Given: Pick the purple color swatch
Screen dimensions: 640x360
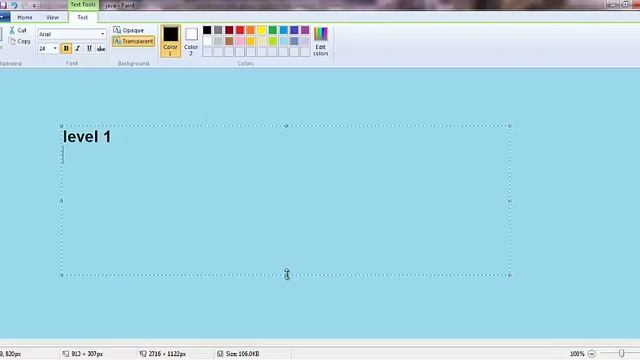Looking at the screenshot, I should tap(305, 30).
